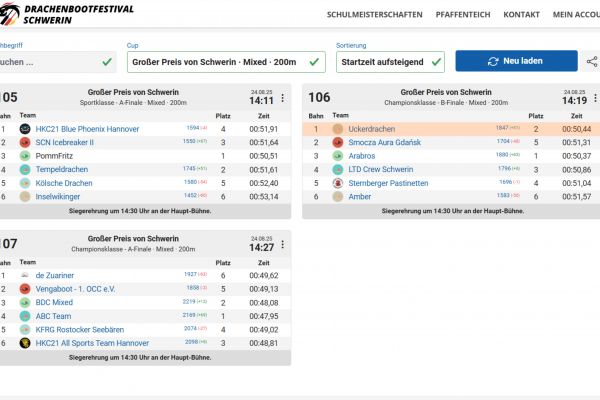Open three-dot menu for race 106
Viewport: 600px width, 400px height.
(x=595, y=98)
